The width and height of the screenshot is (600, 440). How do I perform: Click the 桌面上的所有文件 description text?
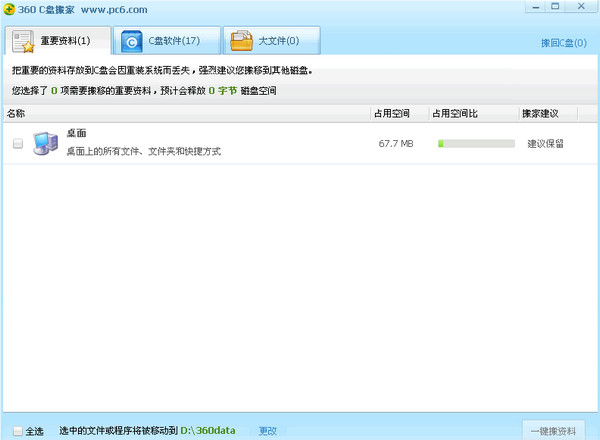click(143, 152)
